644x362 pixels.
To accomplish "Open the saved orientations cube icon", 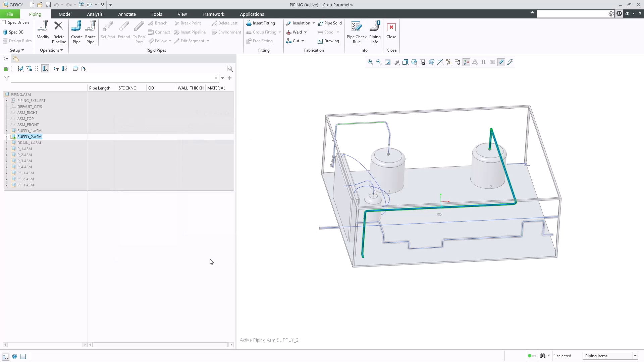I will [x=414, y=62].
